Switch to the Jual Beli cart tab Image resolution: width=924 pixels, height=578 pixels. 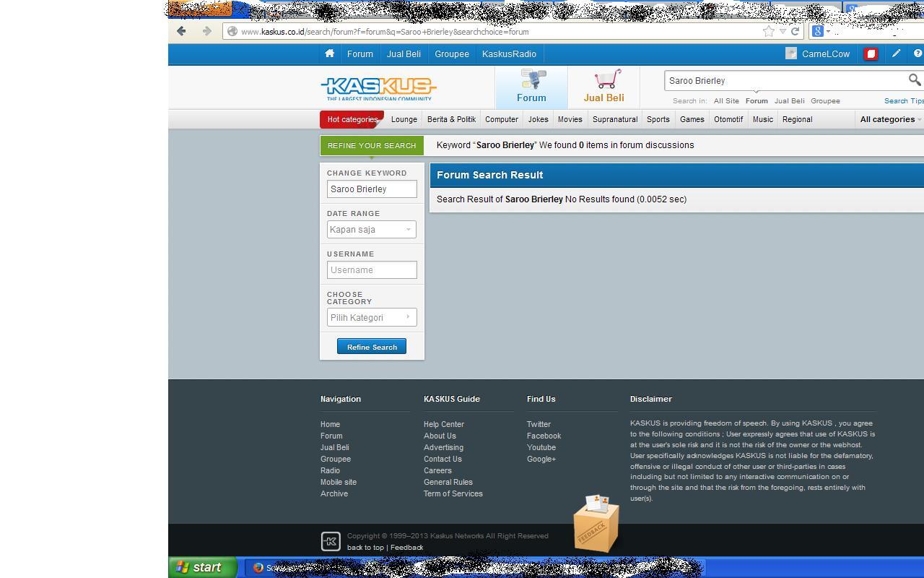coord(604,87)
